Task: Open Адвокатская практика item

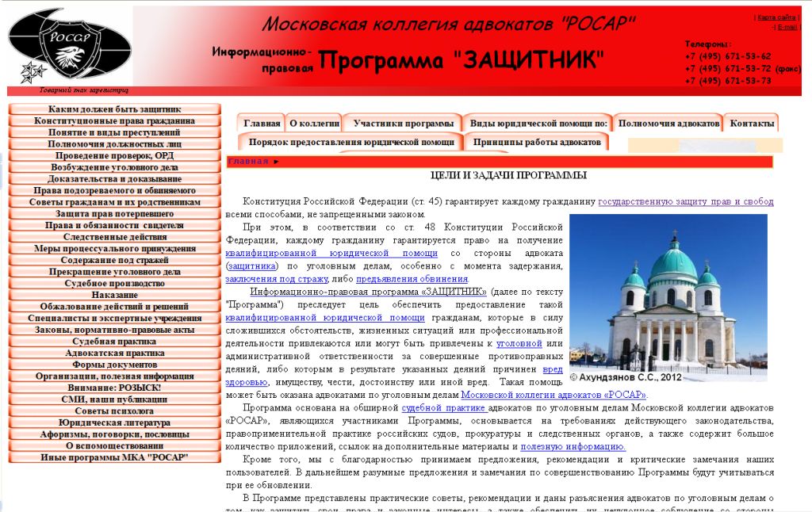Action: click(114, 353)
